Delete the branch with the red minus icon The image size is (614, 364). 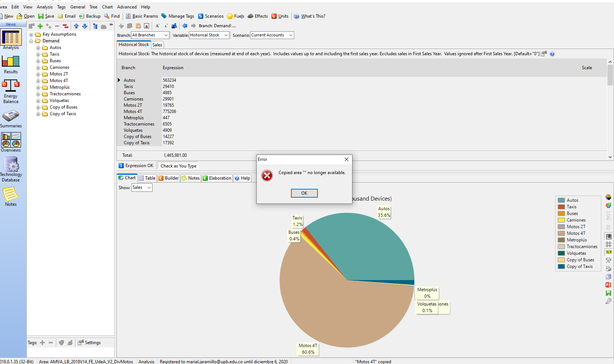[x=66, y=26]
